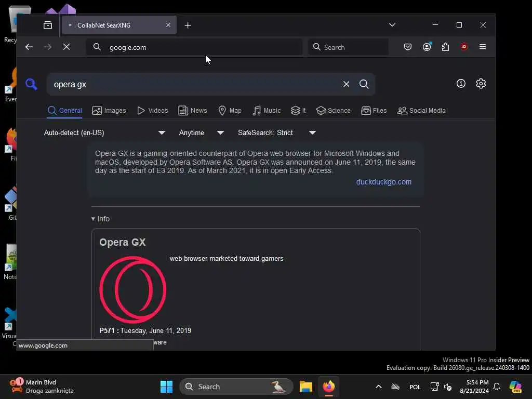Open the notification bell
Image resolution: width=532 pixels, height=399 pixels.
(497, 387)
